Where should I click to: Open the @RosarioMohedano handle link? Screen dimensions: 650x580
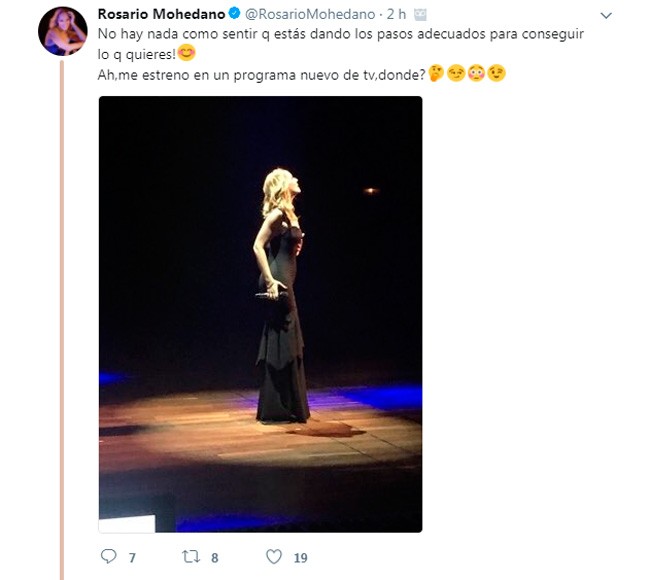tap(310, 14)
